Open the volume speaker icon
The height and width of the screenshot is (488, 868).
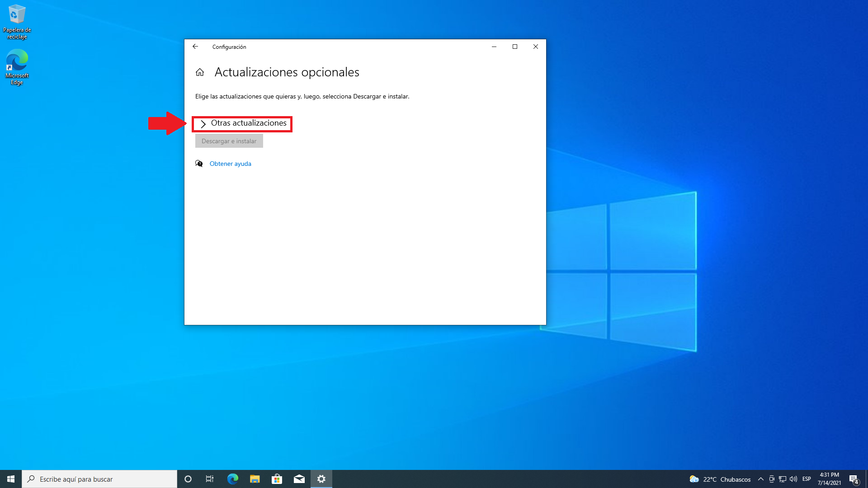coord(793,479)
